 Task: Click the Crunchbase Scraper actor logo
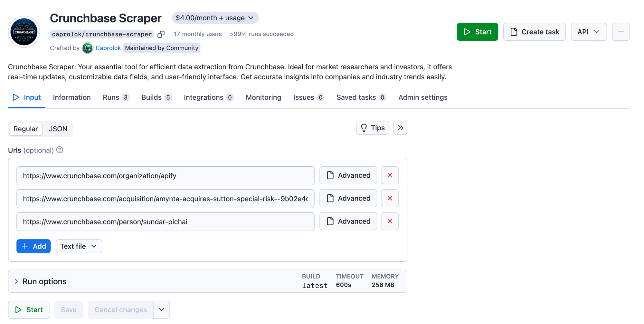click(x=24, y=32)
